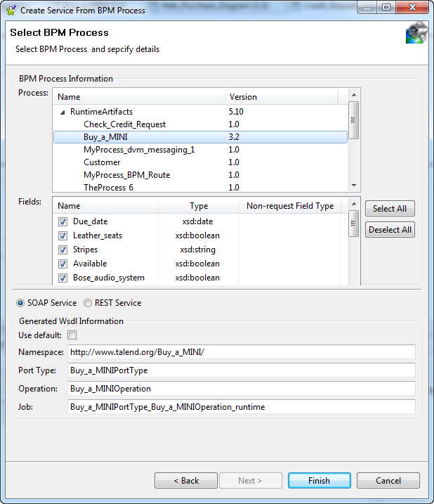Uncheck the Bose_audio_system checkbox
Image resolution: width=434 pixels, height=504 pixels.
pyautogui.click(x=63, y=278)
